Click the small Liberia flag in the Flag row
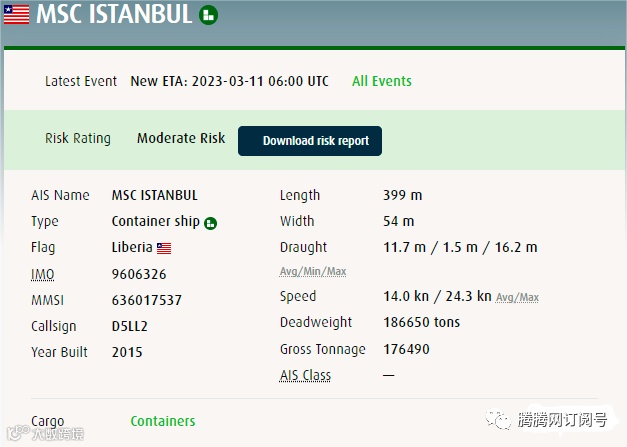Image resolution: width=627 pixels, height=447 pixels. tap(164, 248)
